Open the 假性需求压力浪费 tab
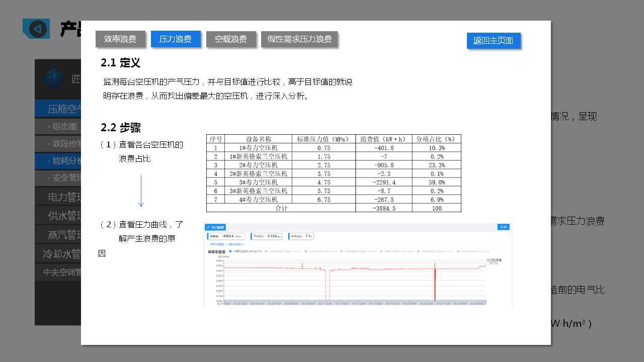The image size is (644, 362). point(299,39)
